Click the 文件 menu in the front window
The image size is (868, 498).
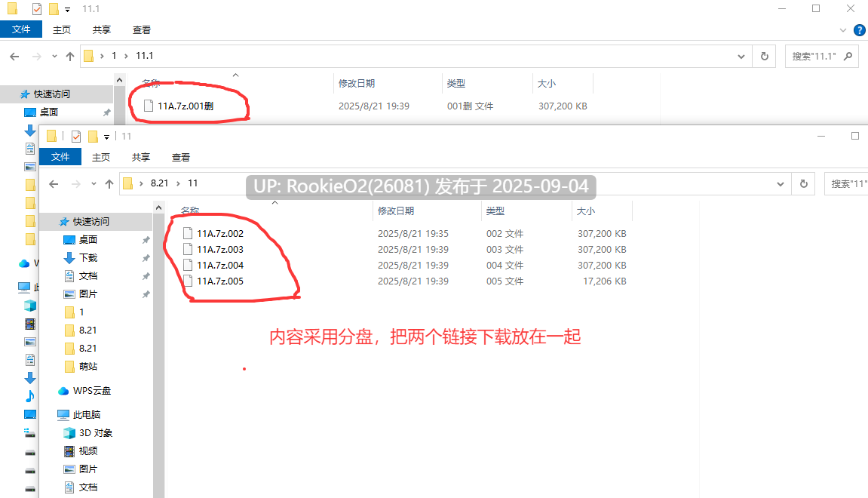[60, 157]
